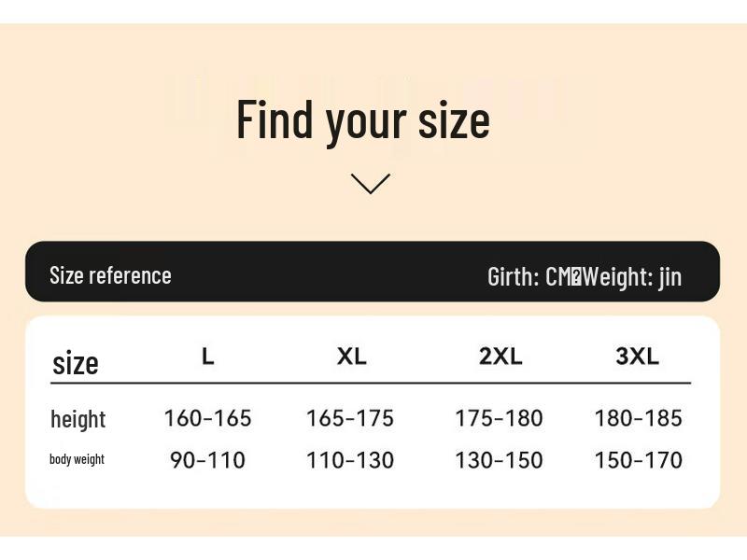Click height value 175-180 for 2XL
Screen dimensions: 747x560
point(499,418)
